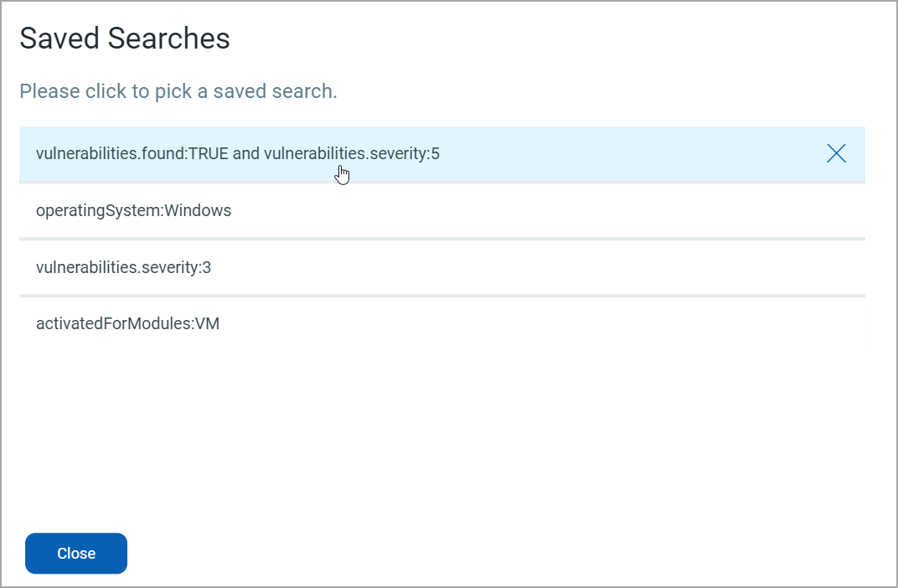Run the severity 3 vulnerabilities search
This screenshot has height=588, width=898.
123,267
